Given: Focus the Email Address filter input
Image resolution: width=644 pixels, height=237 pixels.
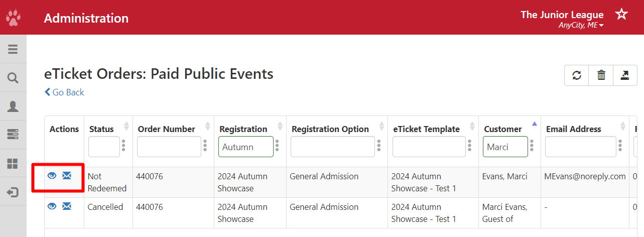Looking at the screenshot, I should click(x=581, y=147).
